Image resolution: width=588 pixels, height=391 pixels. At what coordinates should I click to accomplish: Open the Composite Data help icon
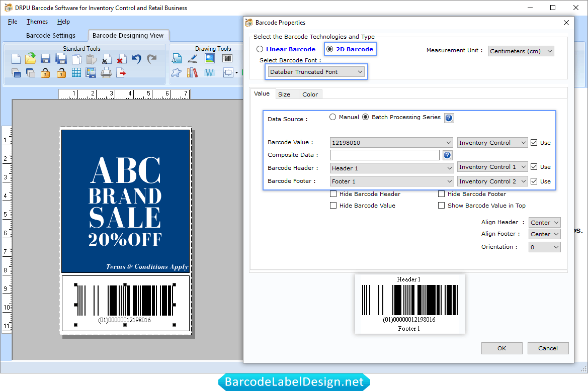(447, 155)
